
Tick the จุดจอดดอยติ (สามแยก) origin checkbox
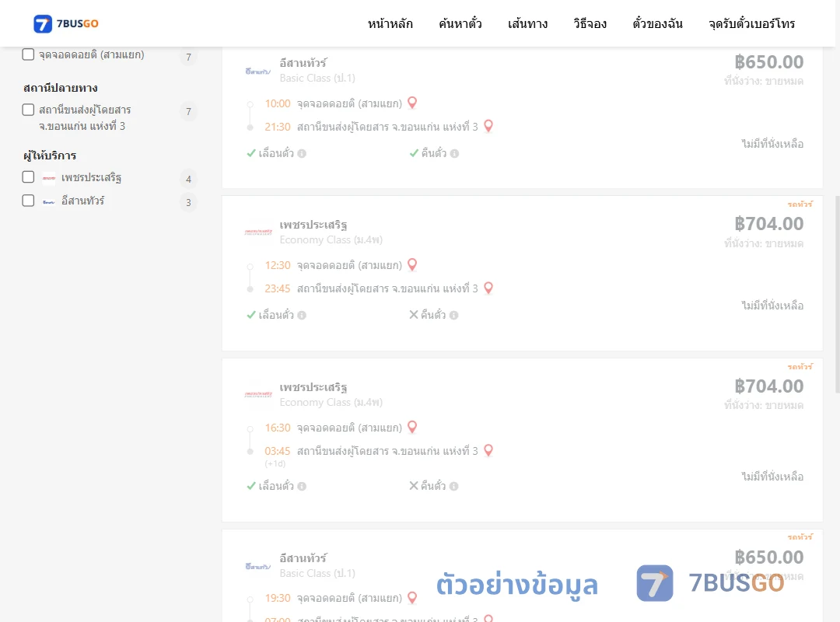coord(29,54)
